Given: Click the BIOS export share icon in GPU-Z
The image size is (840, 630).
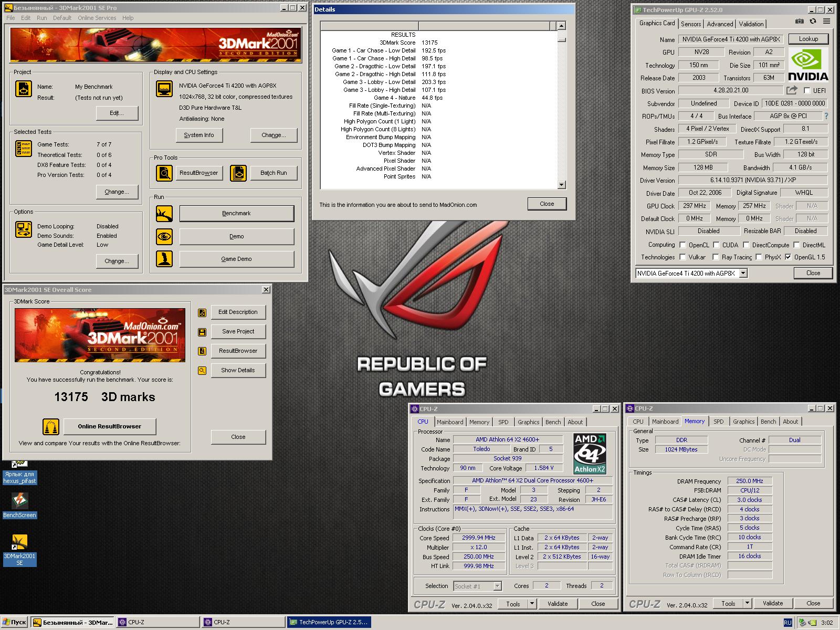Looking at the screenshot, I should pyautogui.click(x=792, y=90).
